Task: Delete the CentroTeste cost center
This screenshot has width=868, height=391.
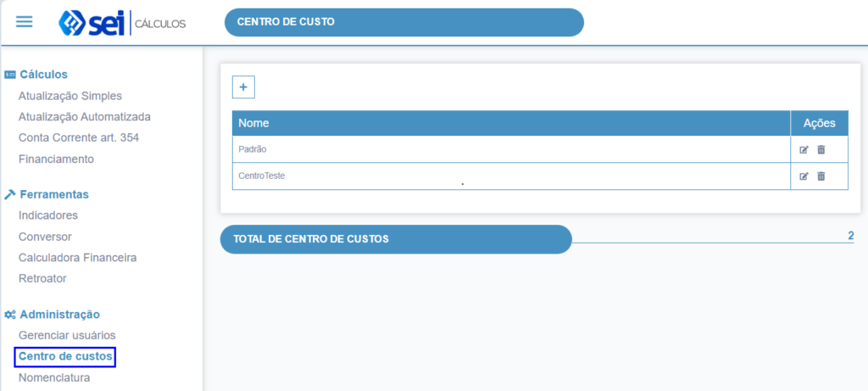Action: (821, 176)
